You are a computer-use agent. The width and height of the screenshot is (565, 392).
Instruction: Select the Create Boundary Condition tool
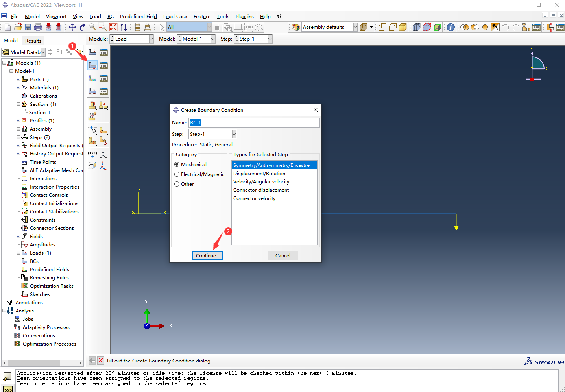click(x=92, y=65)
